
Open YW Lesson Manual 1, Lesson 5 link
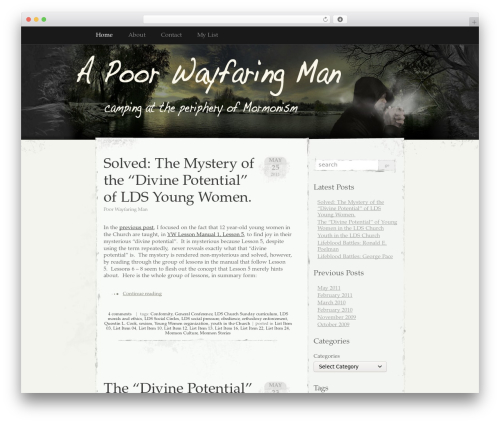click(205, 234)
